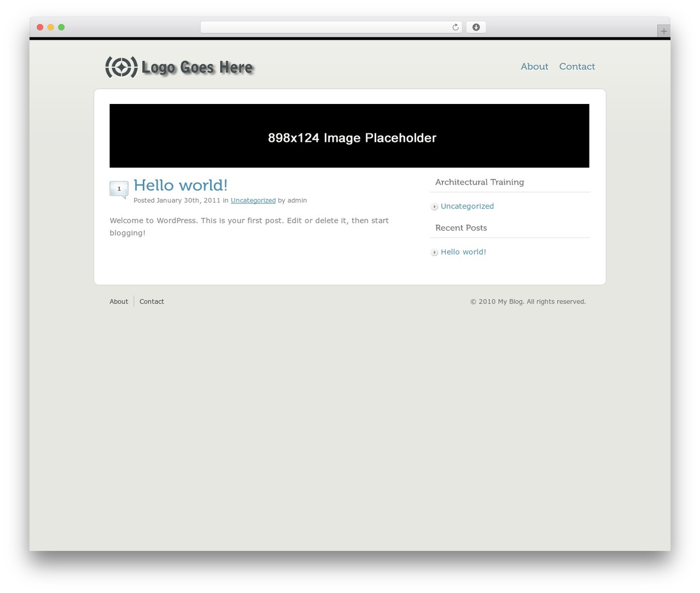Open the comment count bubble showing 1
This screenshot has width=700, height=593.
tap(119, 189)
